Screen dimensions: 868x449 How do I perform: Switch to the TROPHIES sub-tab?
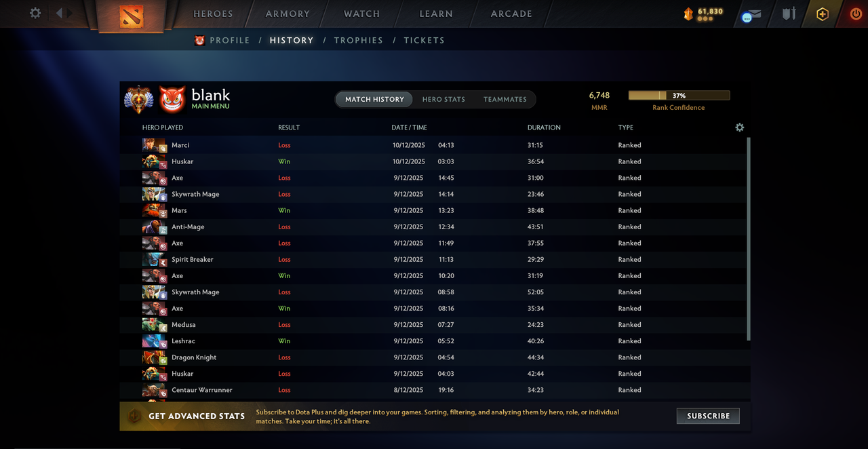tap(359, 41)
